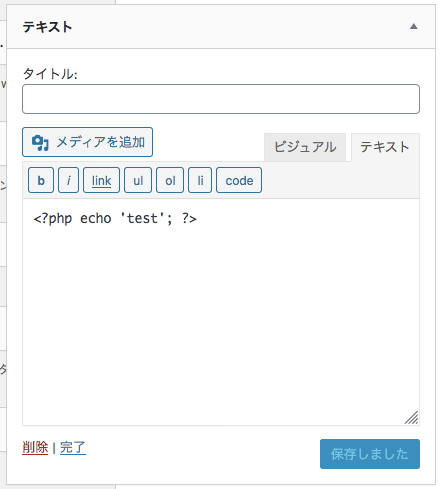Insert code tag with code button
The image size is (440, 489).
pyautogui.click(x=239, y=180)
